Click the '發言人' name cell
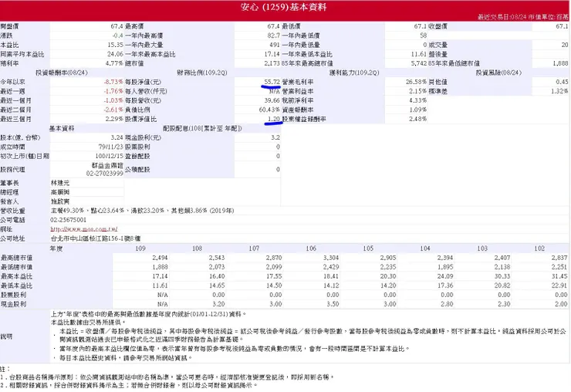The image size is (571, 392). [x=87, y=201]
